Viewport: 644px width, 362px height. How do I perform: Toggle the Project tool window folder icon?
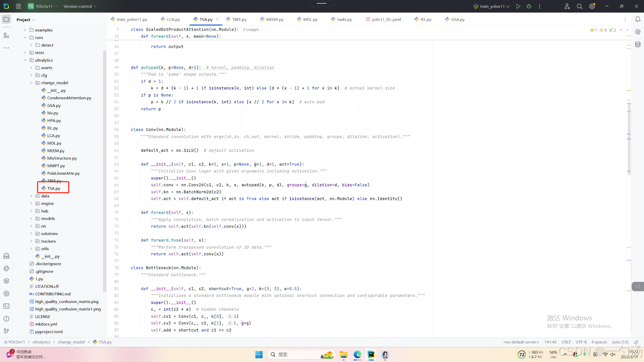pyautogui.click(x=6, y=19)
